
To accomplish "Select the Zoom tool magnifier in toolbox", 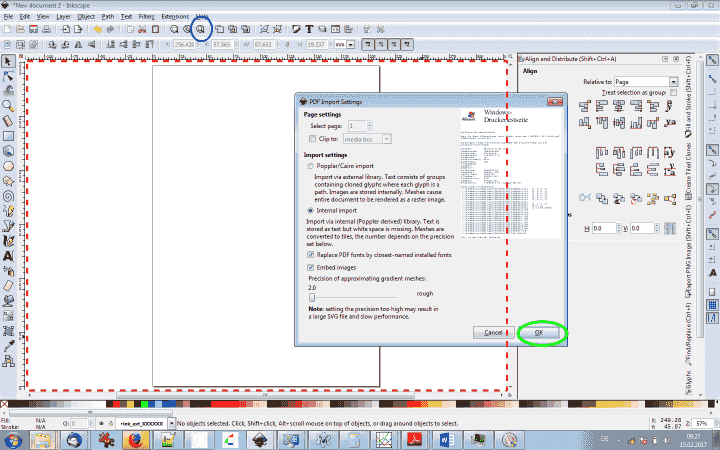I will coord(8,104).
